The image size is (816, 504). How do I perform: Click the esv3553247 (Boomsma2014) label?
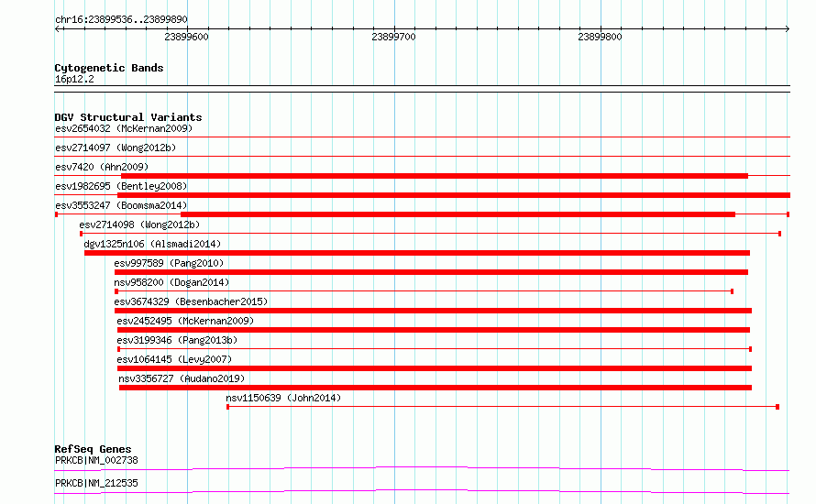121,205
